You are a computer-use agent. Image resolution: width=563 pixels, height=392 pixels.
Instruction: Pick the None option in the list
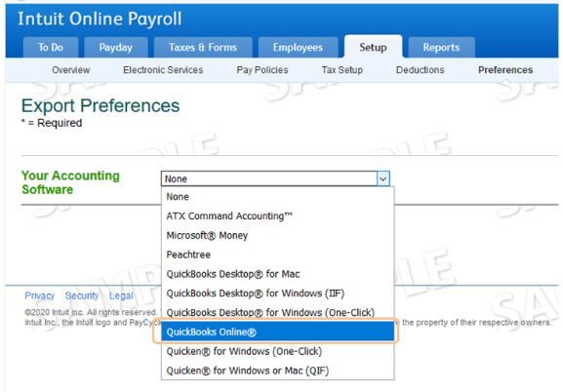tap(278, 197)
